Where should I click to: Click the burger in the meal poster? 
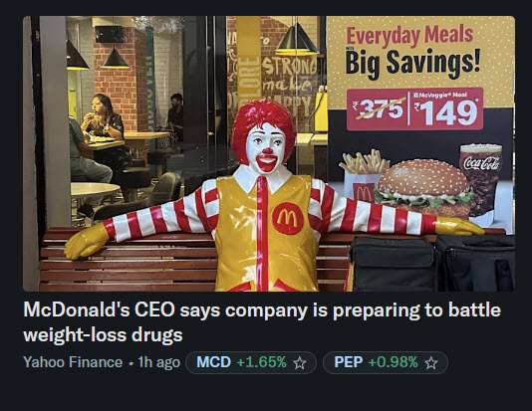tap(424, 187)
